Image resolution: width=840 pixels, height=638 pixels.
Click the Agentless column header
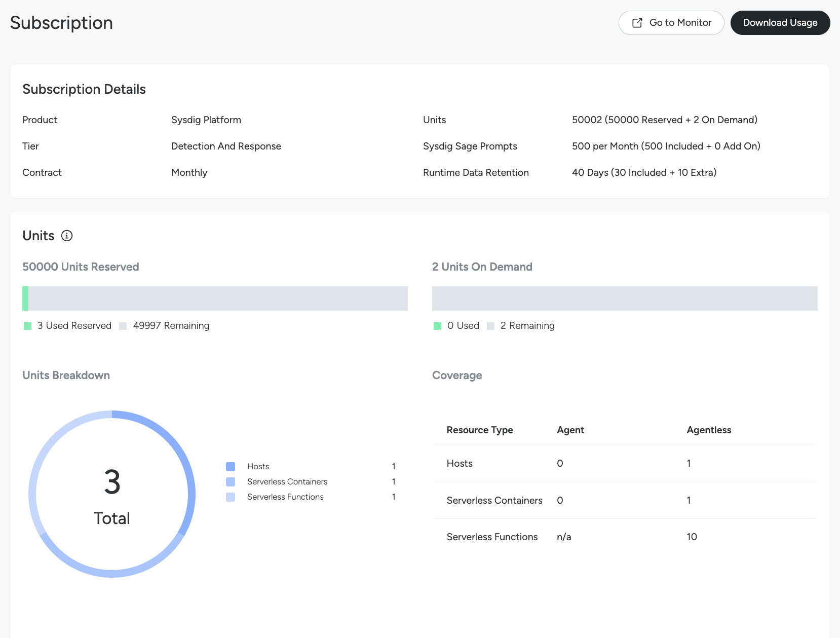(x=709, y=430)
